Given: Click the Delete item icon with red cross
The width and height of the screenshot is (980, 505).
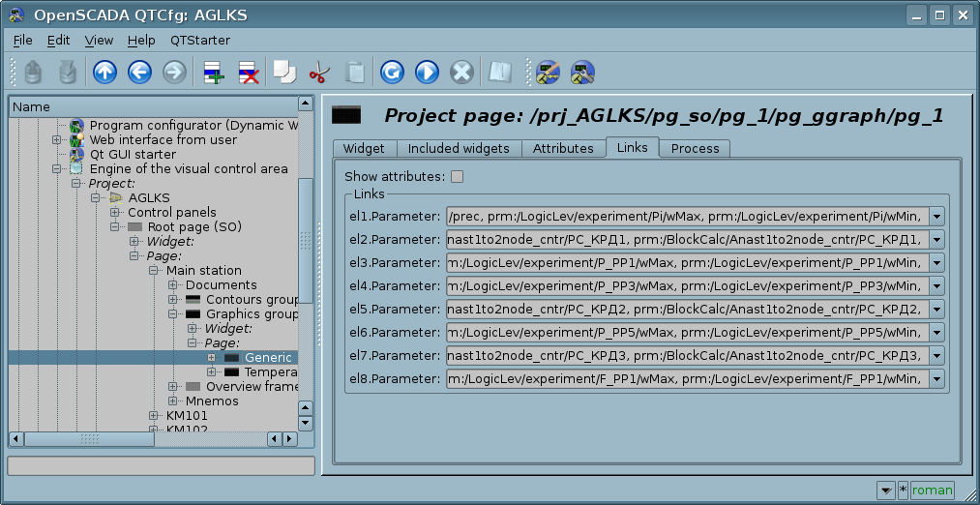Looking at the screenshot, I should click(x=248, y=72).
